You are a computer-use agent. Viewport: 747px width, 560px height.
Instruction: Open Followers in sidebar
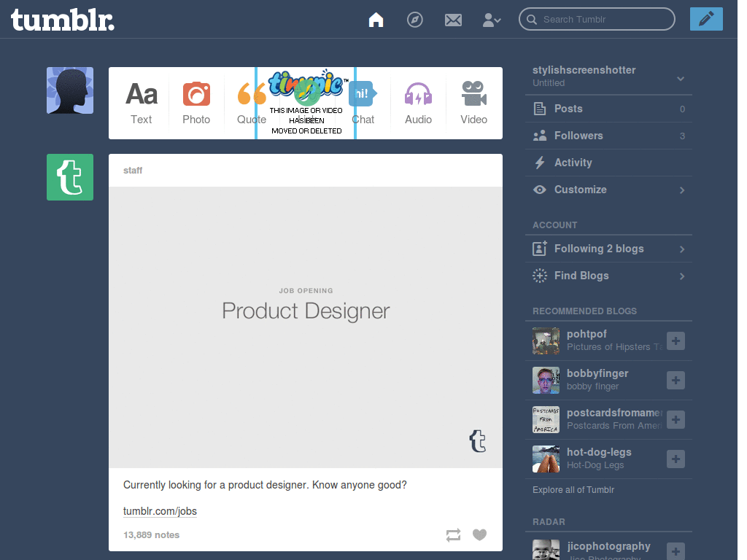[x=609, y=136]
